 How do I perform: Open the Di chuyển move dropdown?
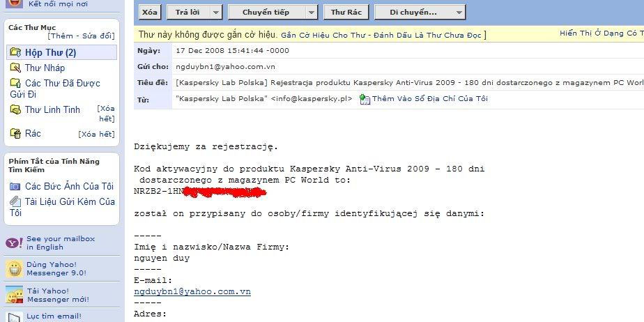(x=420, y=13)
